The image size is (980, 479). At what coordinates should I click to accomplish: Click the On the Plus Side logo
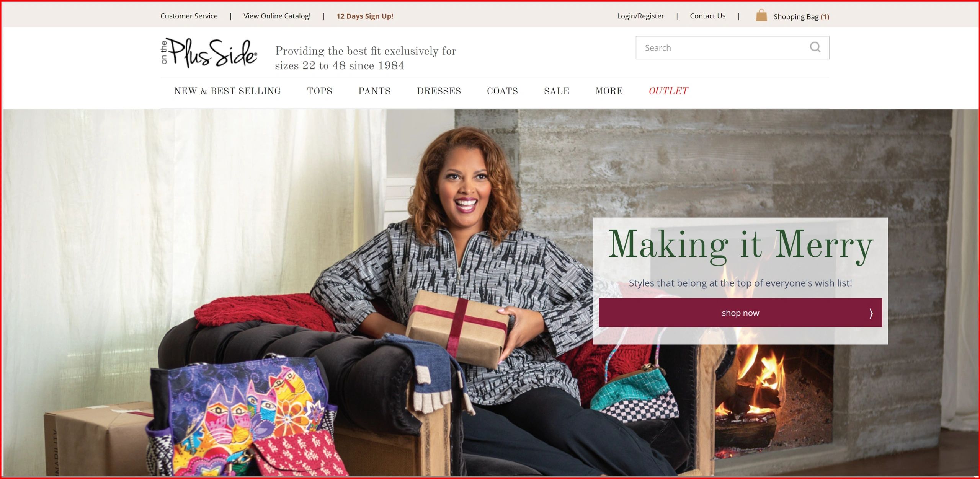(x=209, y=53)
